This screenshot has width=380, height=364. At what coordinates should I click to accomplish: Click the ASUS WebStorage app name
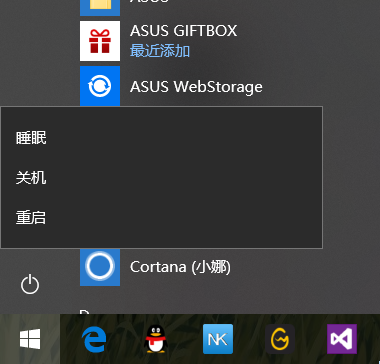point(196,87)
